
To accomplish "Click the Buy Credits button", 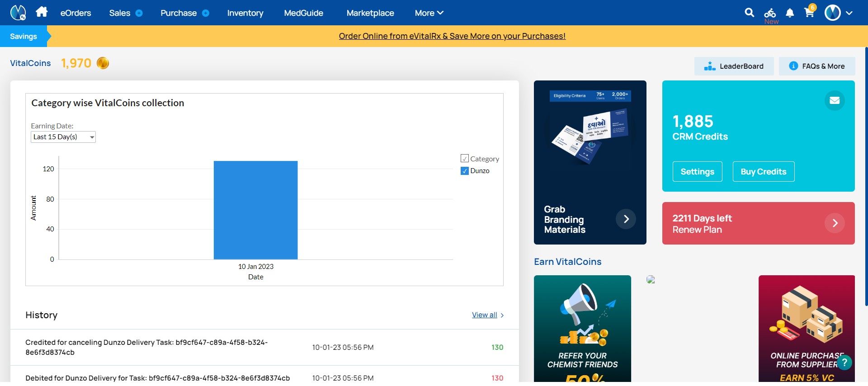I will coord(763,172).
